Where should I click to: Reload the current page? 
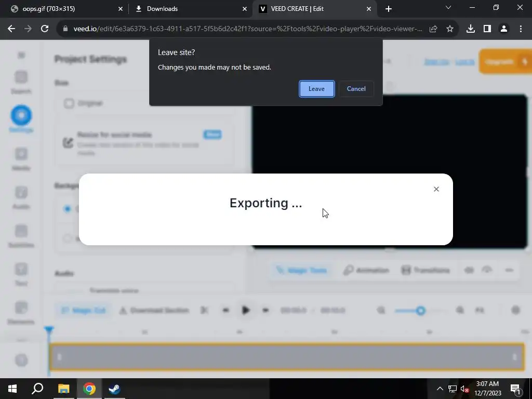(45, 29)
